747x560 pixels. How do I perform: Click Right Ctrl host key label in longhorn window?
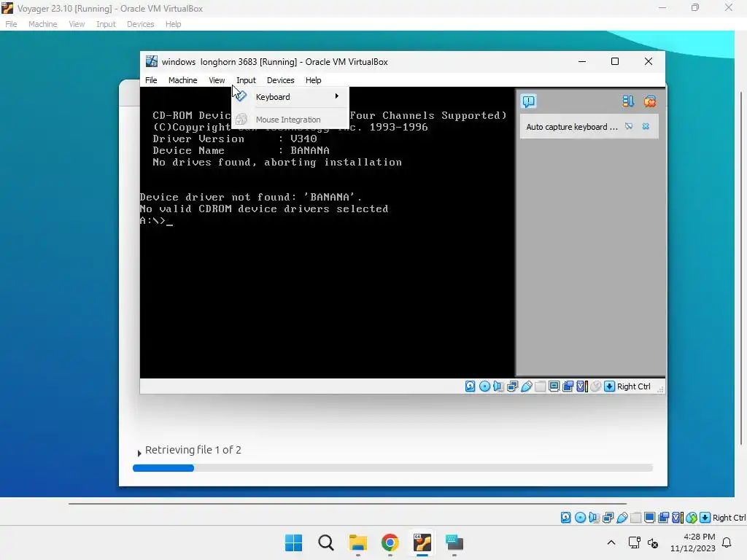pos(634,386)
